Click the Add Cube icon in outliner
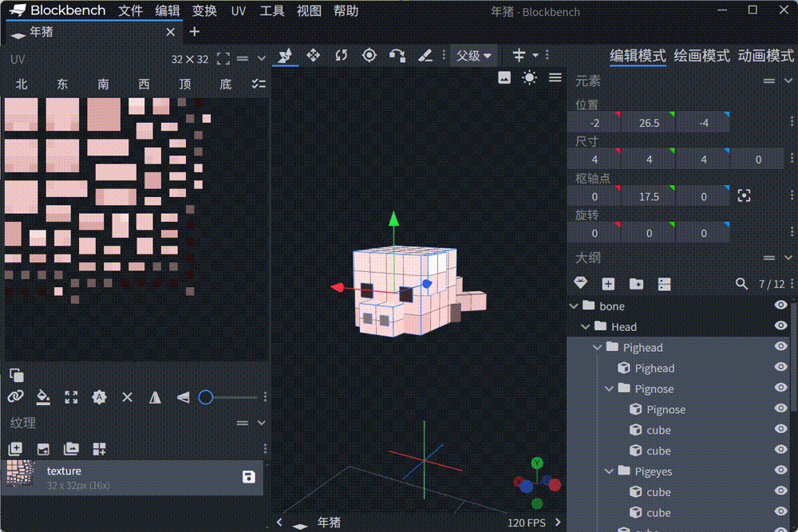 (608, 284)
